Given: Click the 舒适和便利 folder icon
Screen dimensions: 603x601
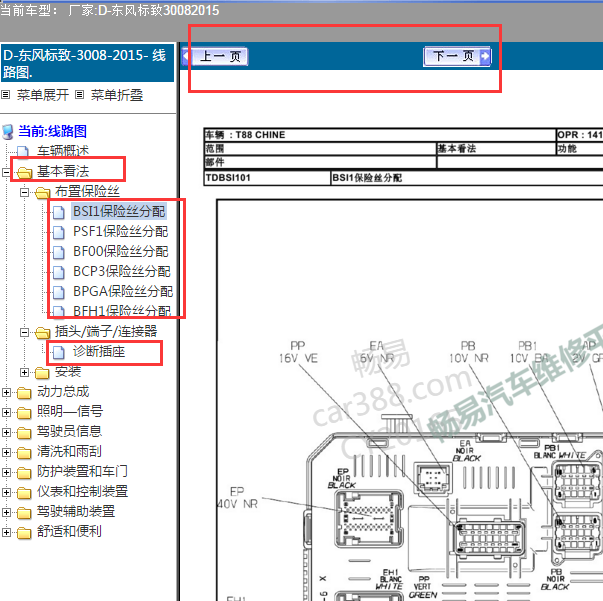Looking at the screenshot, I should pyautogui.click(x=24, y=533).
